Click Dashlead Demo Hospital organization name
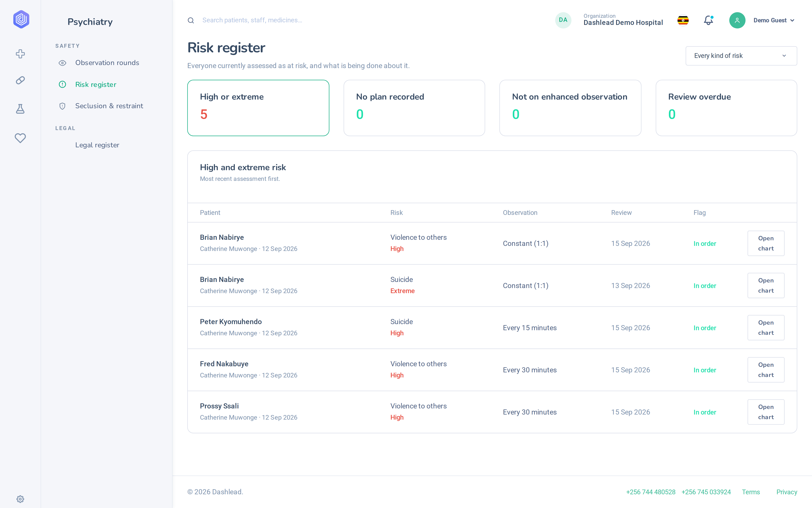Image resolution: width=812 pixels, height=508 pixels. point(623,23)
